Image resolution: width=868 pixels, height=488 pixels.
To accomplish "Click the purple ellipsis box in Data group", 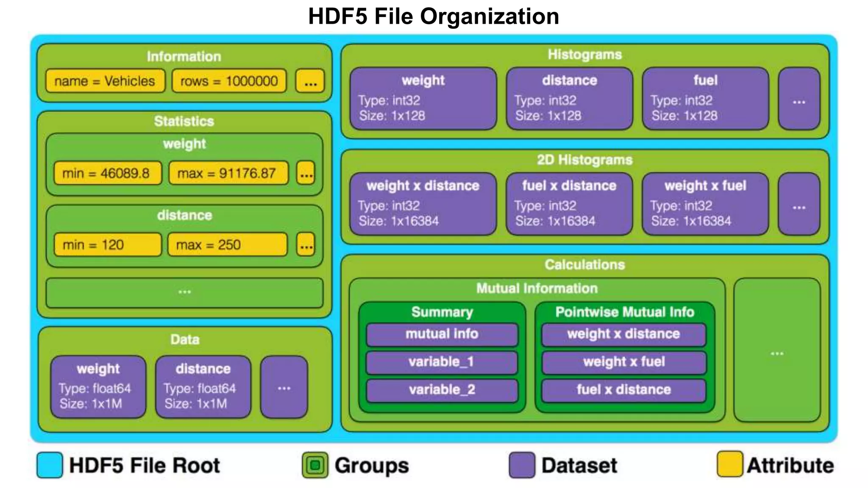I will point(284,387).
